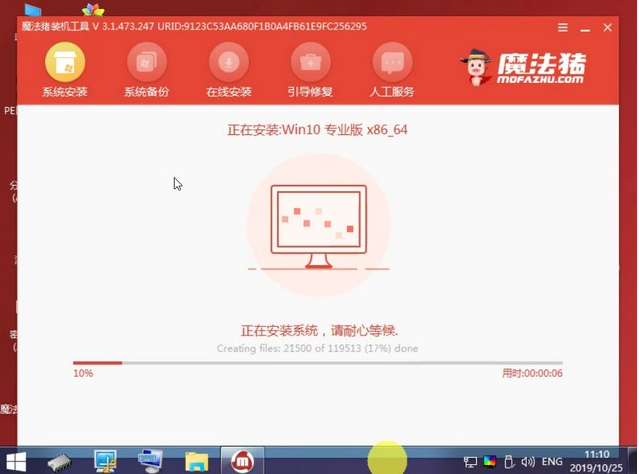Switch to 系统备份 system backup
639x474 pixels.
click(x=147, y=70)
